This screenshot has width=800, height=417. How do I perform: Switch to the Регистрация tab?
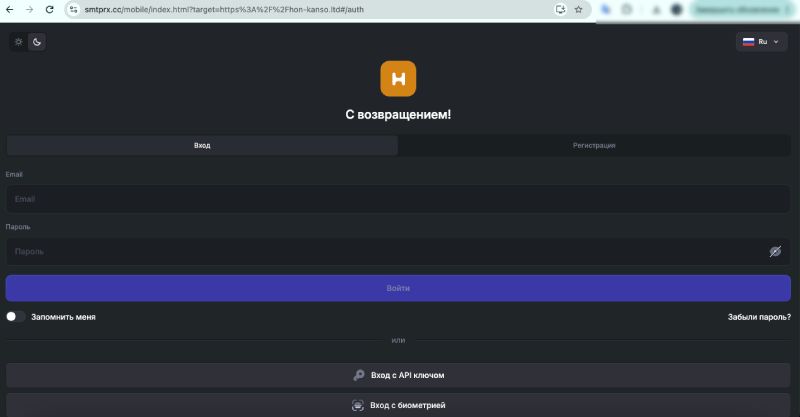tap(594, 145)
